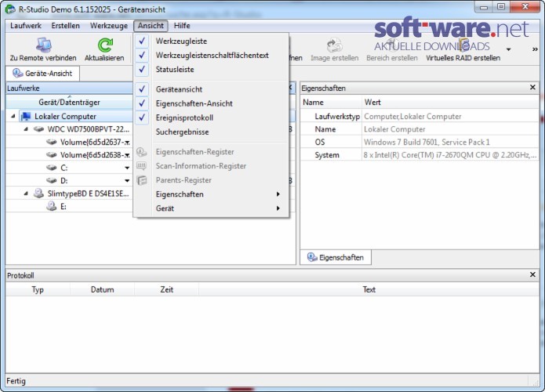Click Virtuelles RAID erstellen button
The height and width of the screenshot is (392, 545).
tap(463, 49)
